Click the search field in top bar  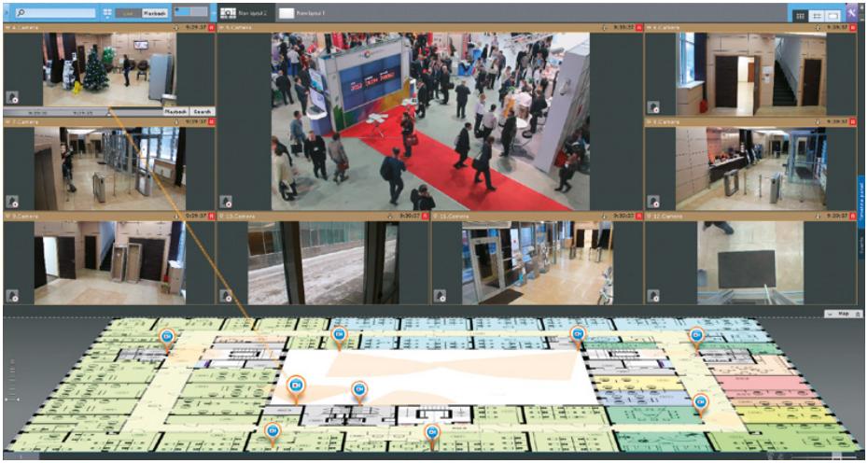[56, 13]
